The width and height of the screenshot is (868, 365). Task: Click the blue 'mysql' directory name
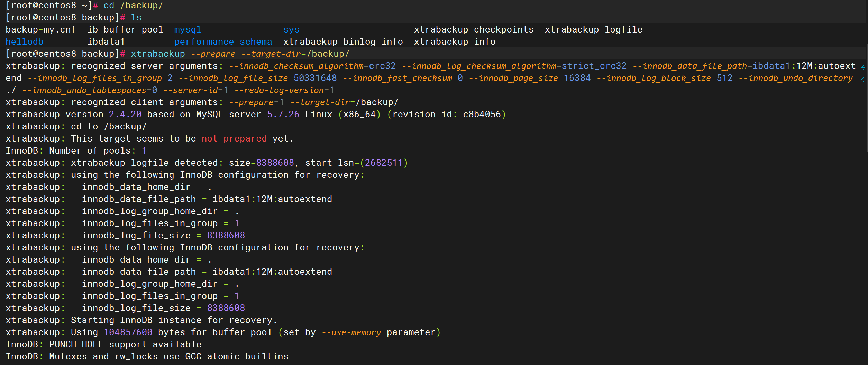tap(188, 30)
